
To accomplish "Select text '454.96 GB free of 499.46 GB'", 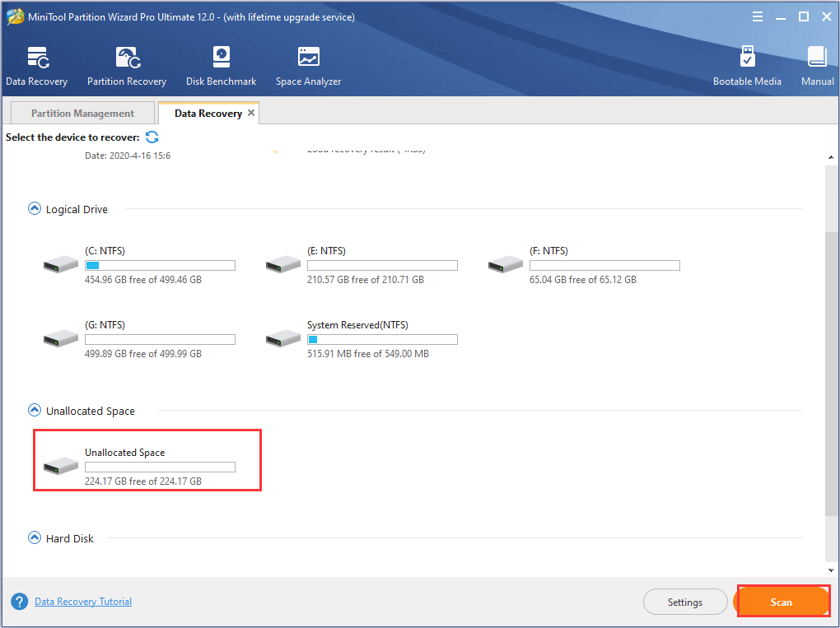I will [x=143, y=280].
